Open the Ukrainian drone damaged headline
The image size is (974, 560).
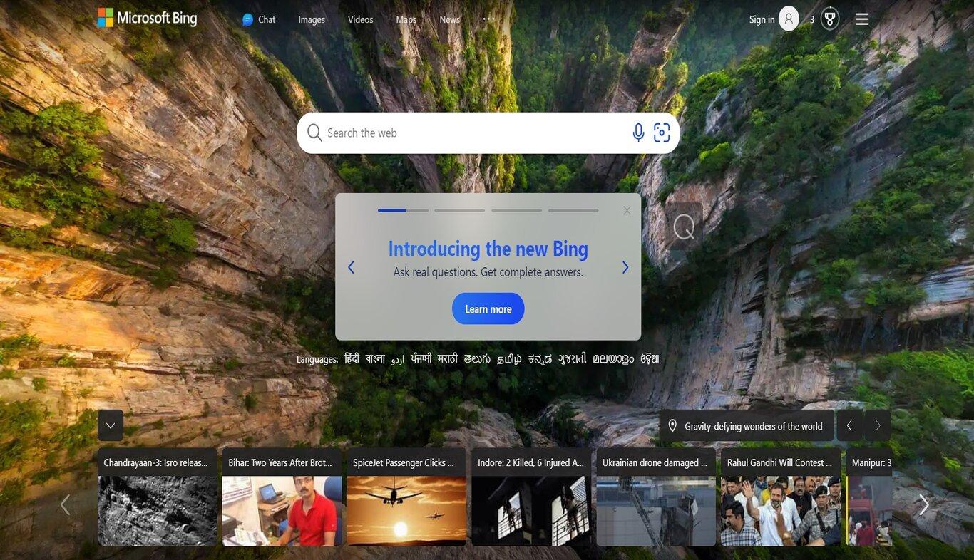tap(655, 462)
